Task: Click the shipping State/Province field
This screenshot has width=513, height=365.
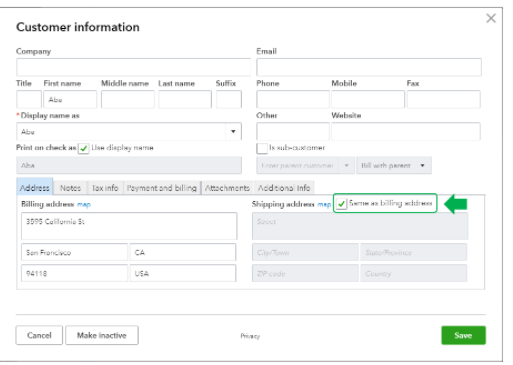Action: click(x=414, y=252)
